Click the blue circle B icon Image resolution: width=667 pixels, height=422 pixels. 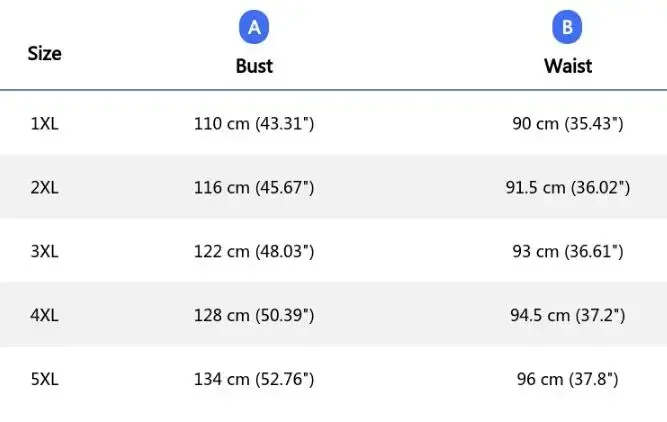pyautogui.click(x=567, y=28)
